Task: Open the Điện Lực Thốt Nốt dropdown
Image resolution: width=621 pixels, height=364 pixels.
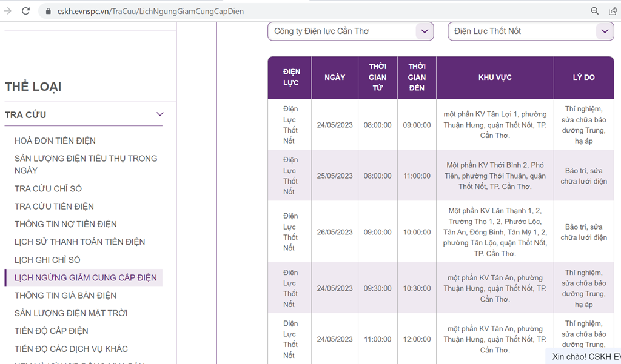Action: (x=531, y=31)
